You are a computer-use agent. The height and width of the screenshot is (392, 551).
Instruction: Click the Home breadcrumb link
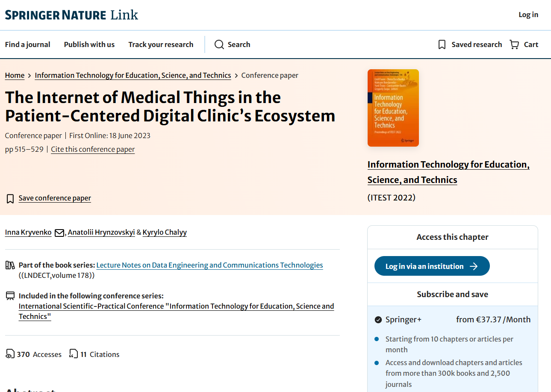(x=15, y=75)
